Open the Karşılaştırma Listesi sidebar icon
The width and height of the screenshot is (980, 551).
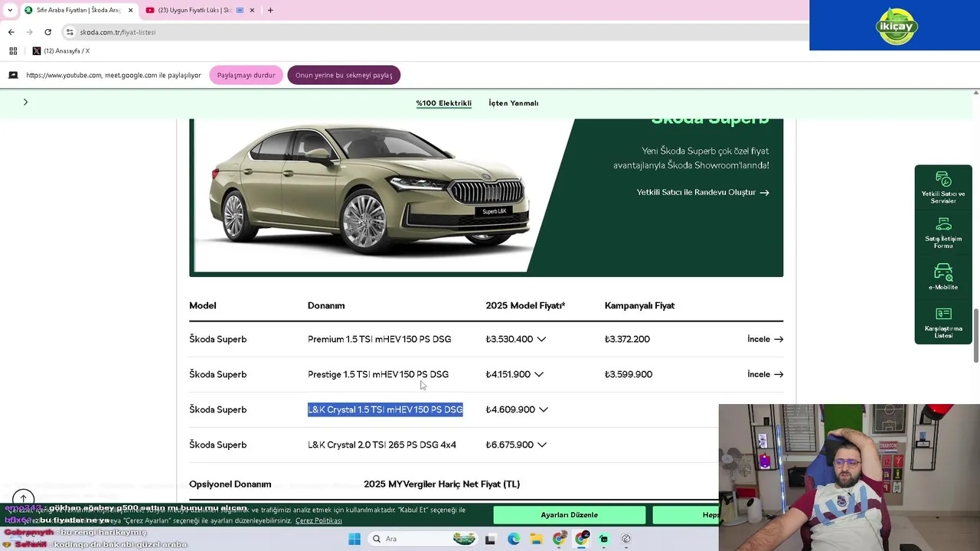coord(943,323)
